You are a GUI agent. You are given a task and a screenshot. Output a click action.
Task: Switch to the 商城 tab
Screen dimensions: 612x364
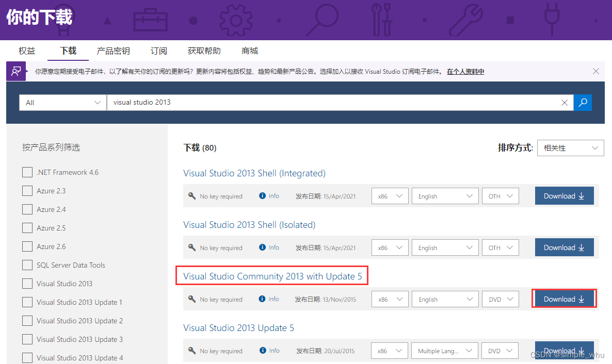tap(249, 51)
